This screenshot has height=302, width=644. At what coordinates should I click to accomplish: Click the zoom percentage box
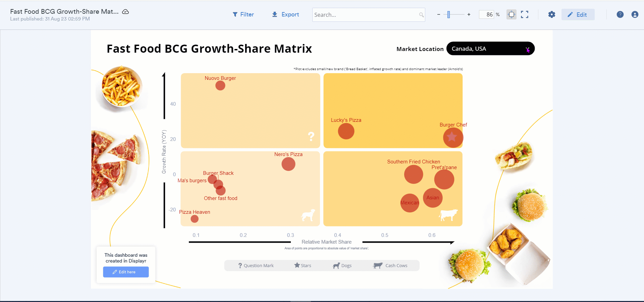tap(487, 14)
